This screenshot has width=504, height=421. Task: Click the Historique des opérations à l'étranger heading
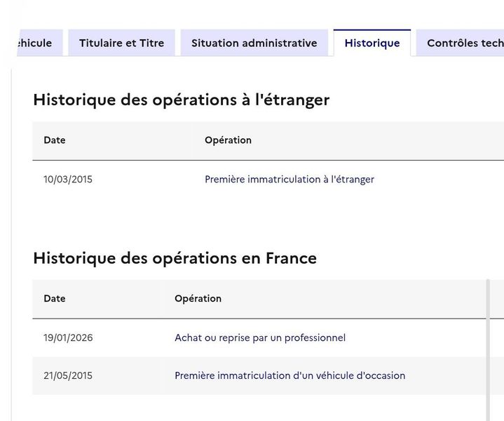(x=182, y=100)
